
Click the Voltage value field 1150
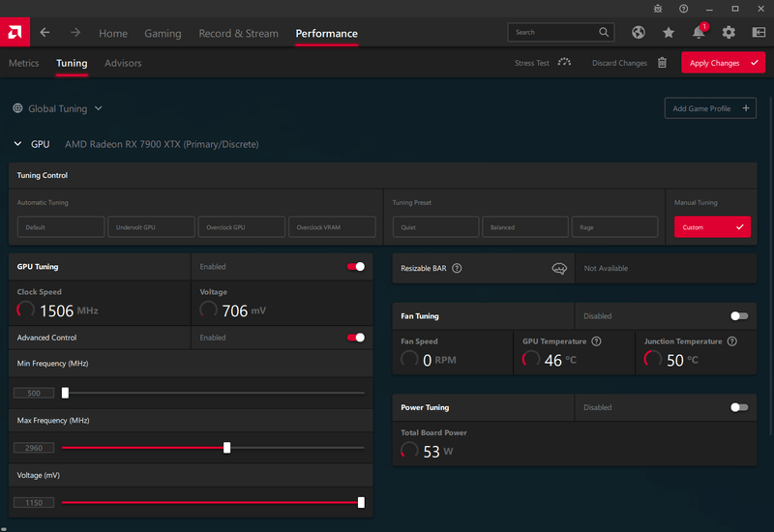(x=34, y=502)
